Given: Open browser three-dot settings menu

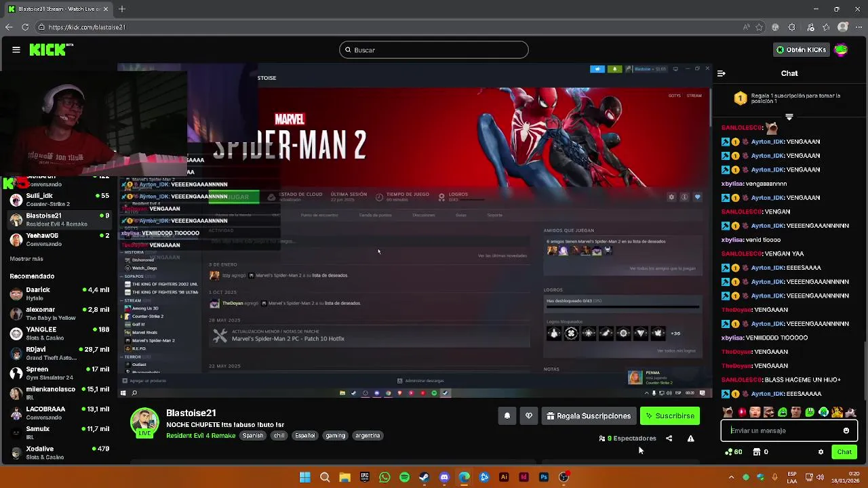Looking at the screenshot, I should pos(859,27).
